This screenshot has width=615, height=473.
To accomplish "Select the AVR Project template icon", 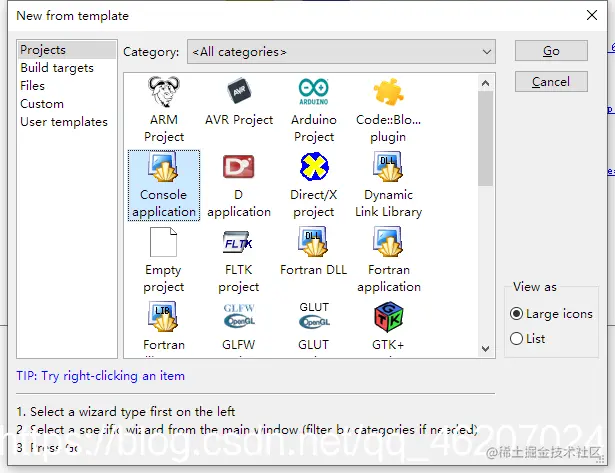I will point(239,92).
